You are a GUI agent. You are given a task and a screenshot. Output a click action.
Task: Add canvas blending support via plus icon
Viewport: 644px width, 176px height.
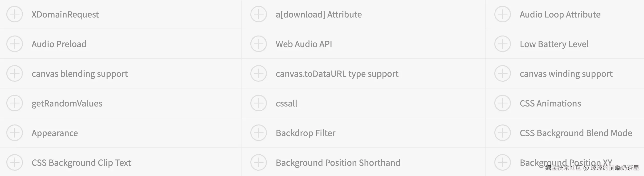pyautogui.click(x=14, y=74)
